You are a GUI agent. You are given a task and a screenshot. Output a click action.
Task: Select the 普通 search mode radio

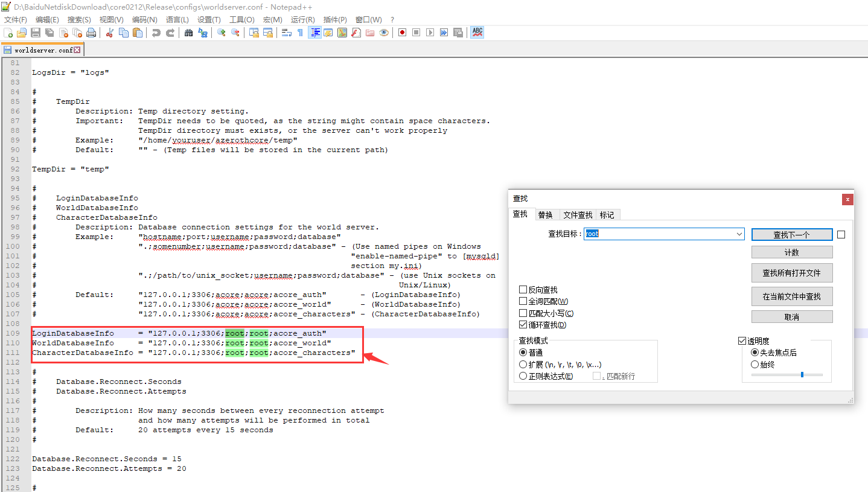click(523, 353)
